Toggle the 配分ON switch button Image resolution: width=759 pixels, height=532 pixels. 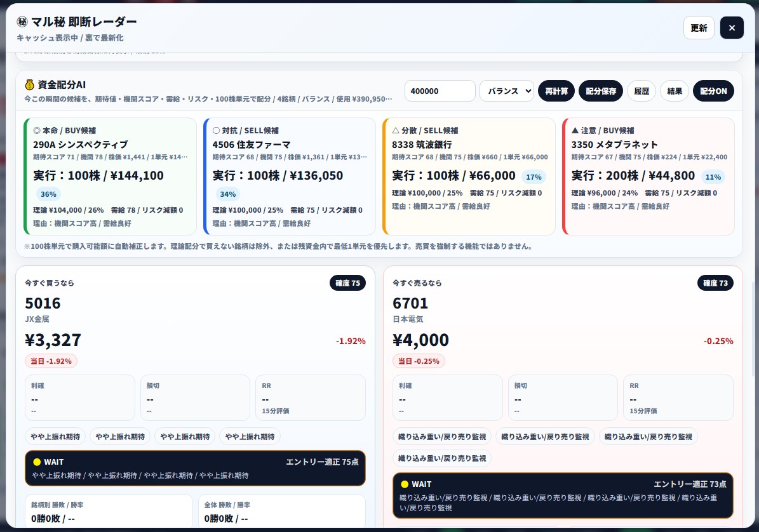713,91
